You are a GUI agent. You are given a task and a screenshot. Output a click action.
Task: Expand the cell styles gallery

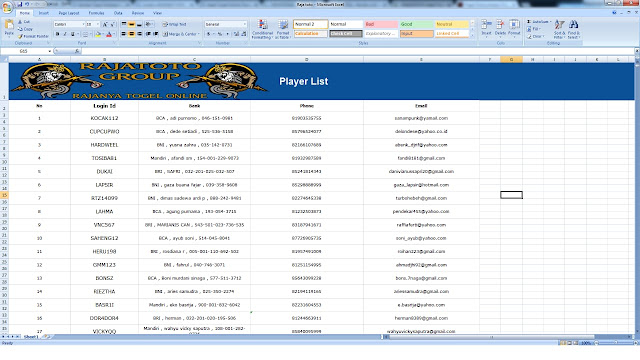(473, 36)
